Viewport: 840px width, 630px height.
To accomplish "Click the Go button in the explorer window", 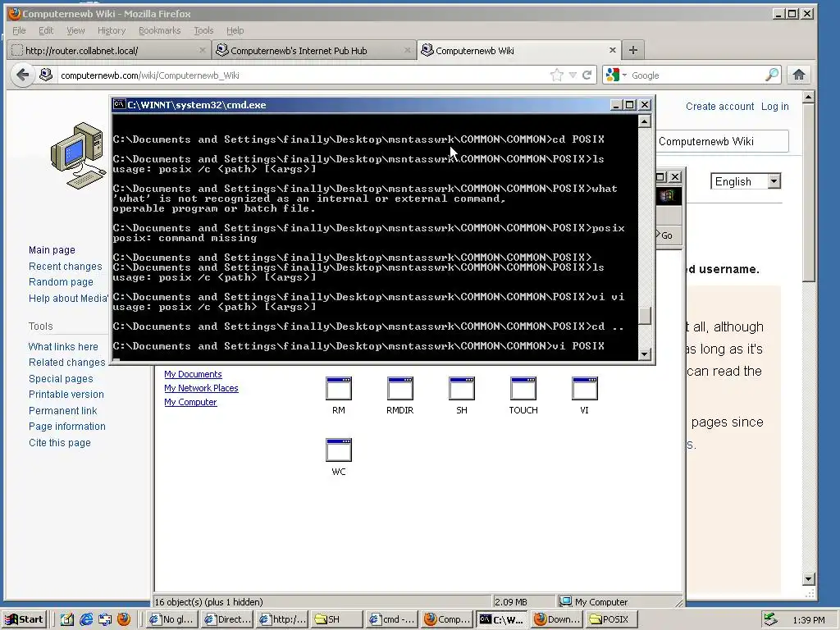I will coord(667,235).
